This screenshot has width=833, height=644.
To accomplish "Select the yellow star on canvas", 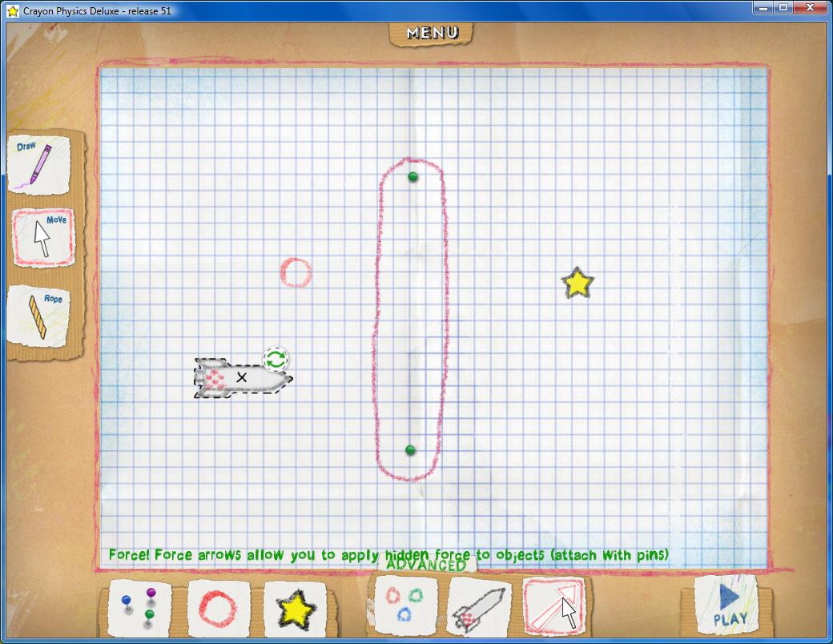I will 577,283.
